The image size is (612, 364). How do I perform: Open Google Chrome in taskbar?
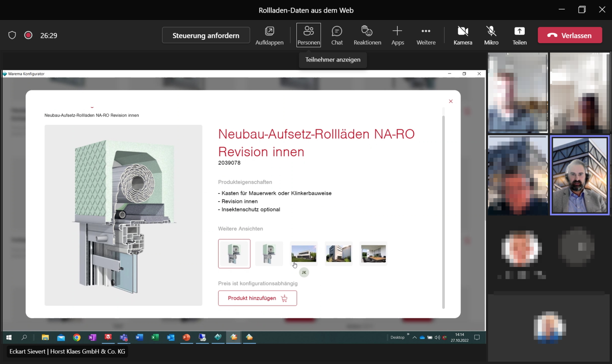[76, 337]
